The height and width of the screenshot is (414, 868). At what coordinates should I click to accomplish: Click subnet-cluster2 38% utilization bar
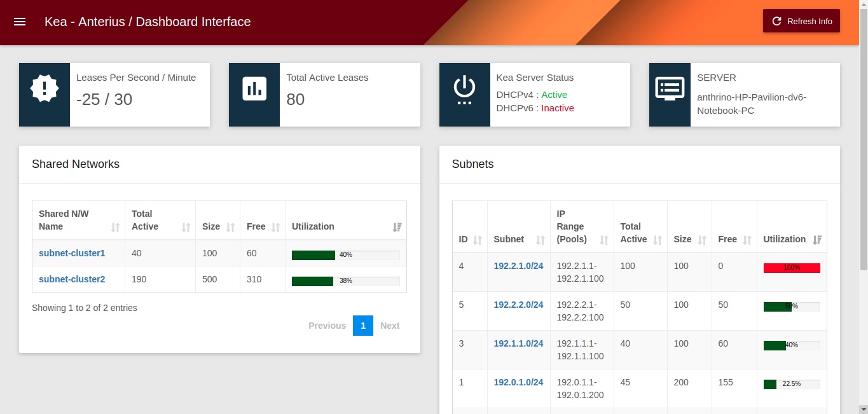pyautogui.click(x=346, y=281)
